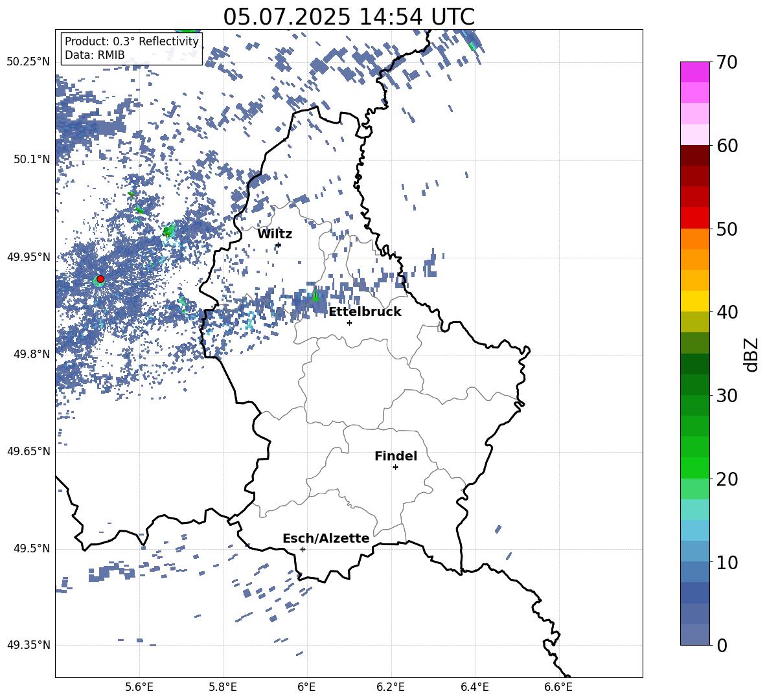Click the plus marker below Findel
The image size is (767, 700).
(x=395, y=468)
